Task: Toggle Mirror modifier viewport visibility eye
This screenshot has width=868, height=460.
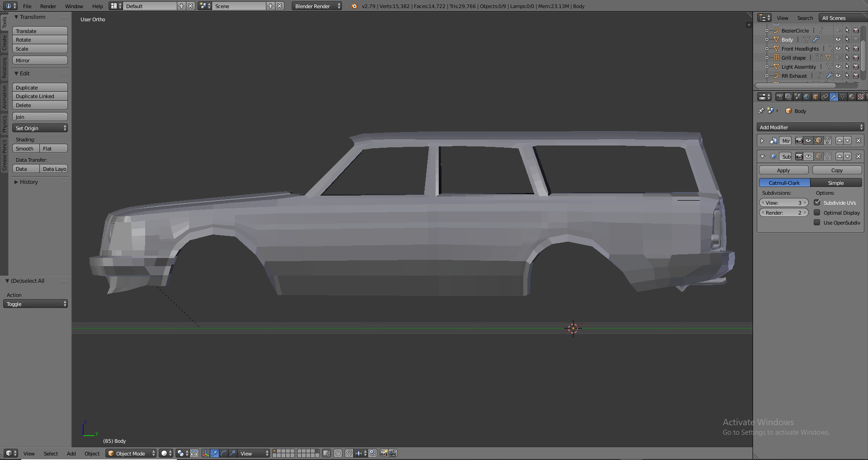Action: 808,141
